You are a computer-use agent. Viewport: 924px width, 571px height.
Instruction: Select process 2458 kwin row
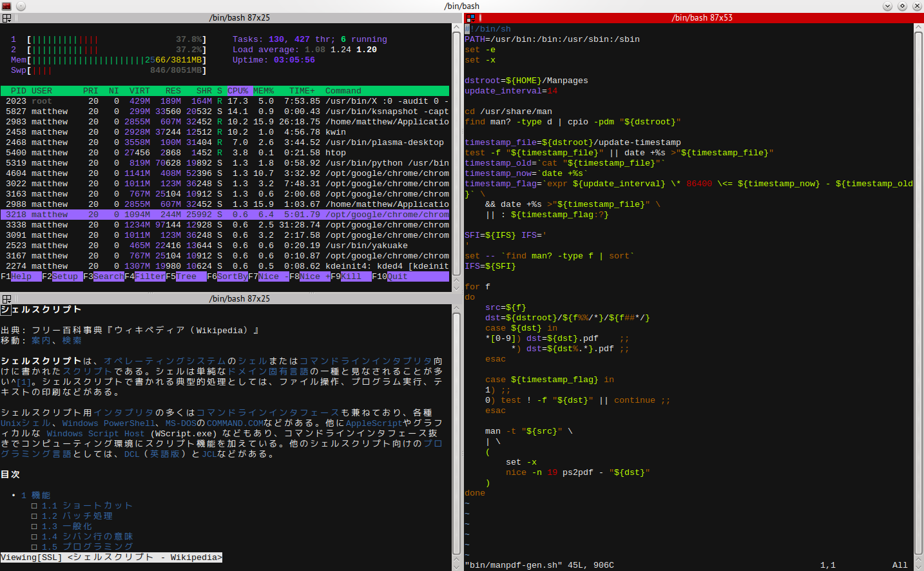click(225, 132)
